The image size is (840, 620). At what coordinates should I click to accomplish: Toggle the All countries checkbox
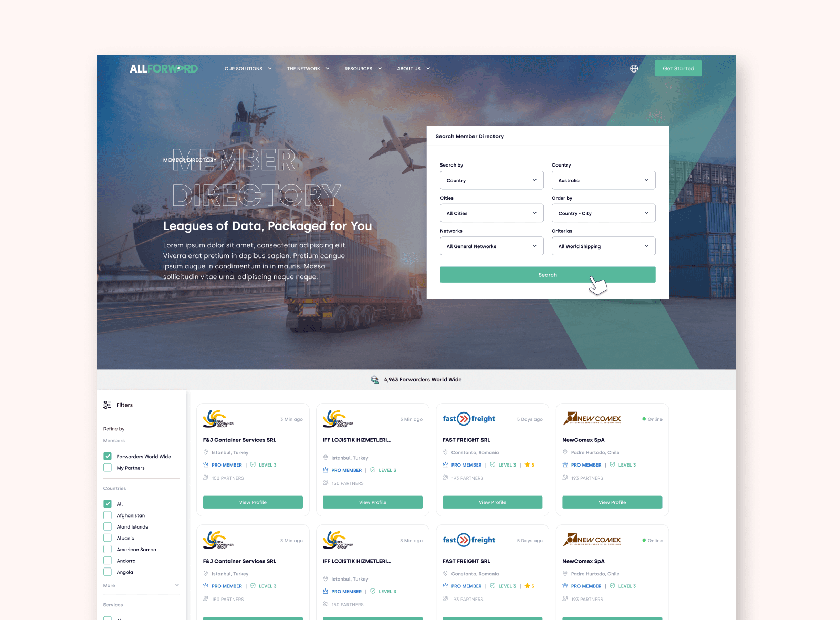point(108,504)
